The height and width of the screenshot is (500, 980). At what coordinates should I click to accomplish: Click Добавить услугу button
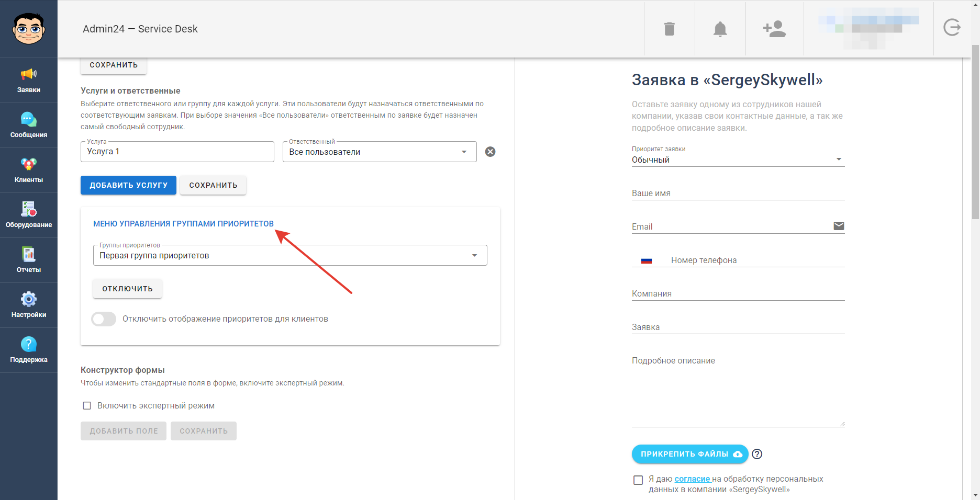point(128,185)
